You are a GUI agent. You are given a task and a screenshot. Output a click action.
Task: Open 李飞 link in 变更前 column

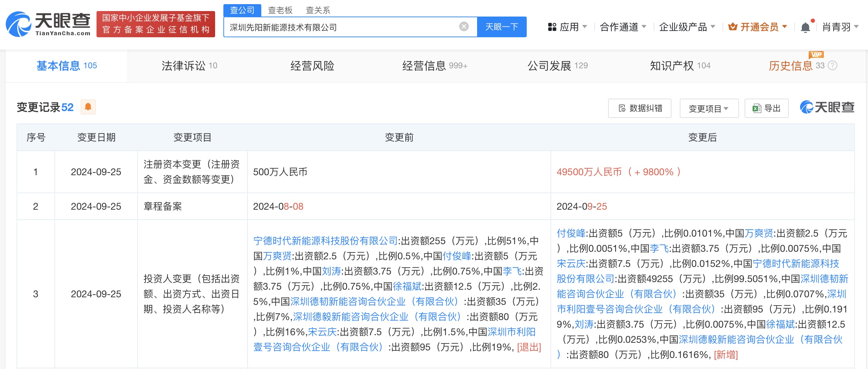click(x=512, y=271)
